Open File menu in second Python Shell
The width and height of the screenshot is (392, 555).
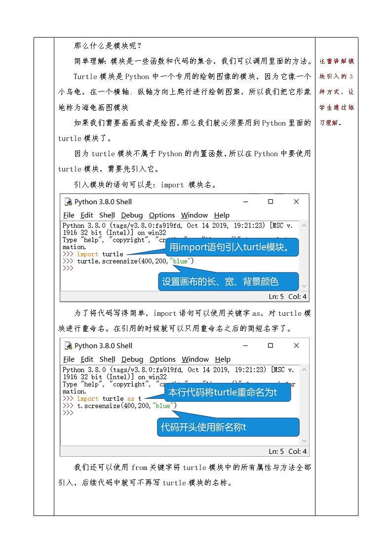click(x=69, y=359)
